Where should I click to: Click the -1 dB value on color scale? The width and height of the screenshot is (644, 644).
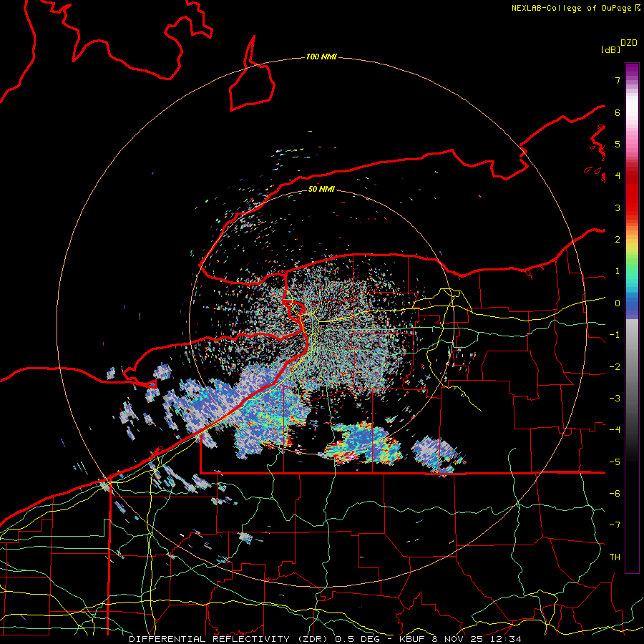615,335
